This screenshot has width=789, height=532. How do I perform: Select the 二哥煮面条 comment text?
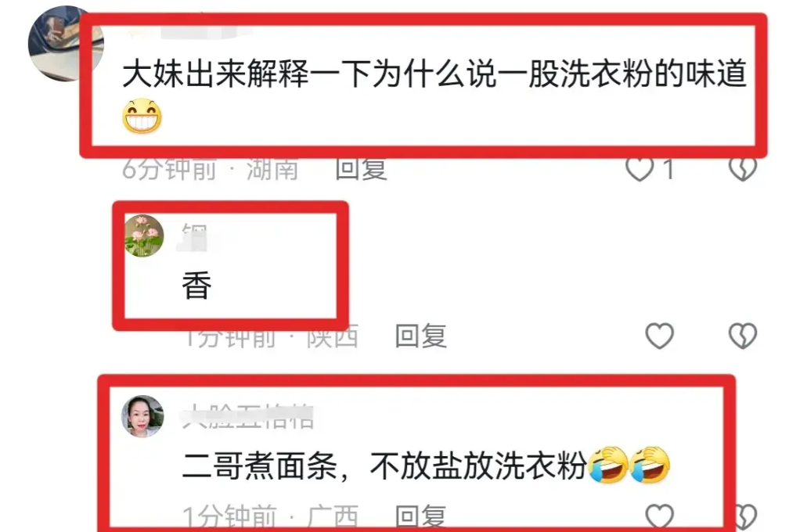(384, 465)
